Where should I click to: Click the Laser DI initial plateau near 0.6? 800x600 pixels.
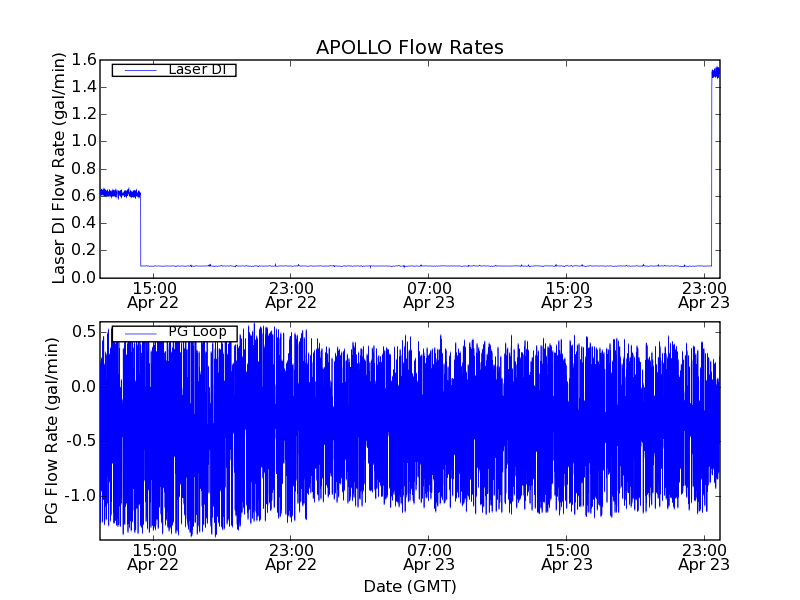(x=120, y=193)
